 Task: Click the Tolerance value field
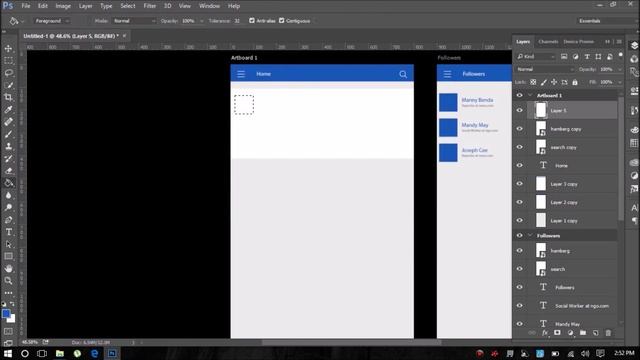pos(238,21)
